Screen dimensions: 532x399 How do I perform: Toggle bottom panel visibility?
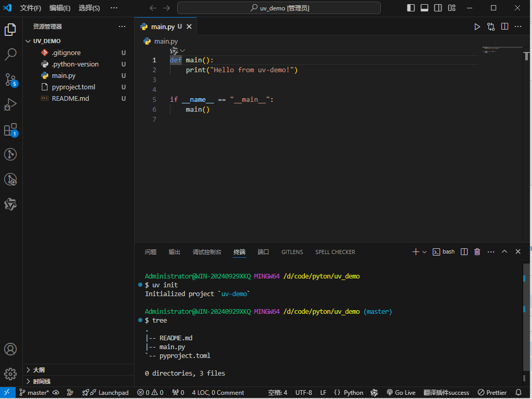pos(424,8)
